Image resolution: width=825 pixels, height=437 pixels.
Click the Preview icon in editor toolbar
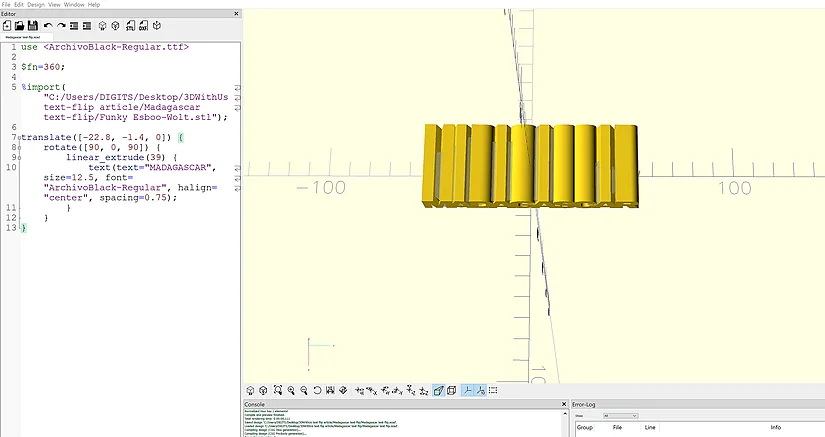[103, 26]
